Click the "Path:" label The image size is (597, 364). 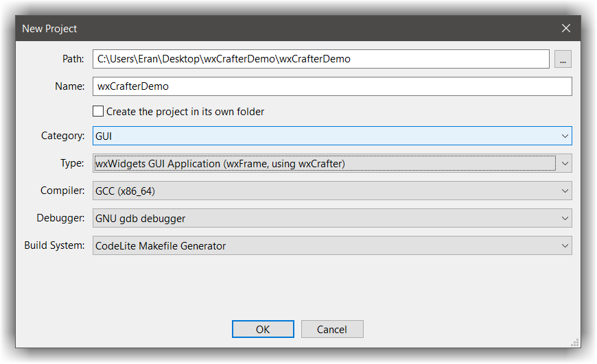[x=73, y=60]
